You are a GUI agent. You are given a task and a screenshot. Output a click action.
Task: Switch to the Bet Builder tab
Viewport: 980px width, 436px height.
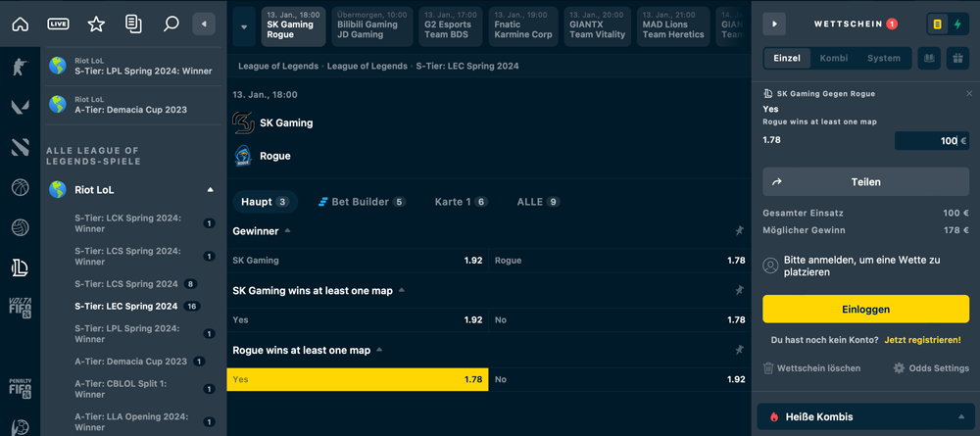[361, 202]
